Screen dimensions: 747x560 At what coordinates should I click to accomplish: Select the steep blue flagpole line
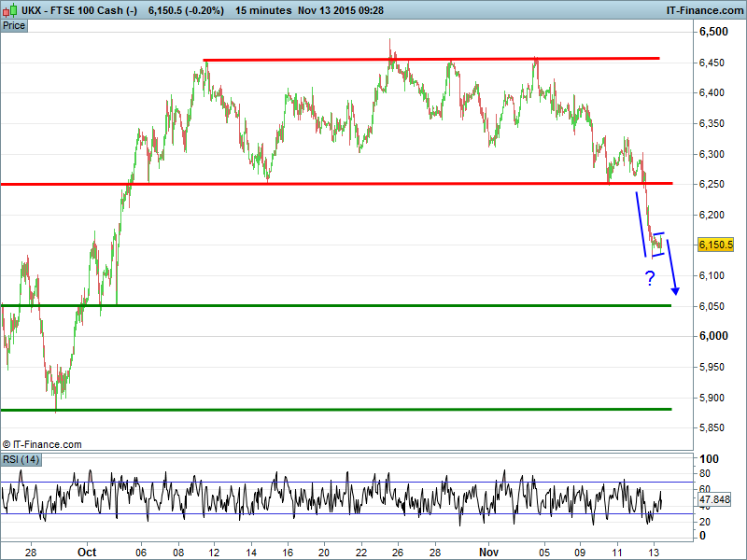(641, 224)
